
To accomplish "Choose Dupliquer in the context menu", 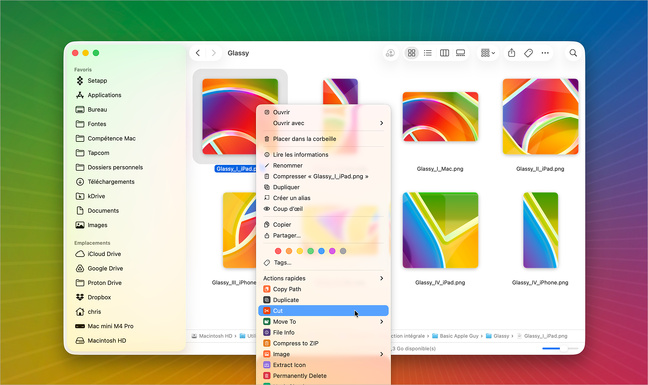I will 323,187.
